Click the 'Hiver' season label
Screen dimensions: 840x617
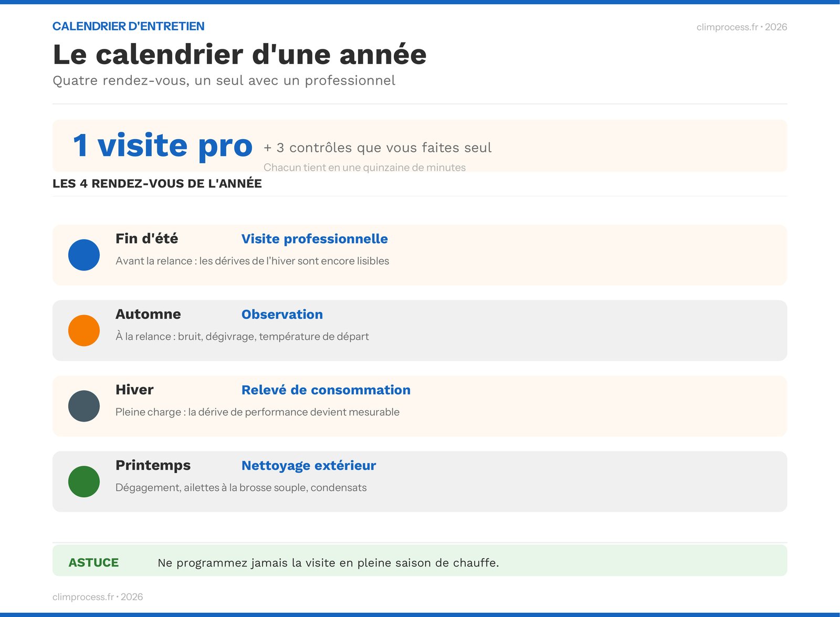pyautogui.click(x=134, y=390)
